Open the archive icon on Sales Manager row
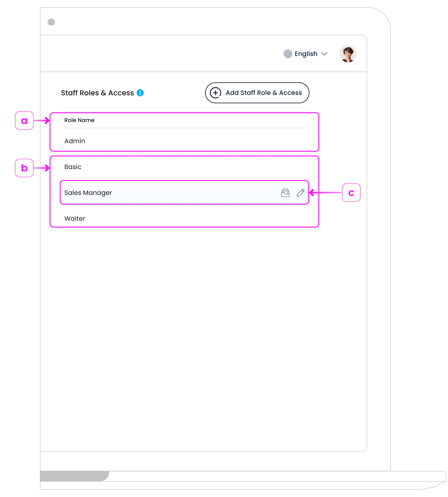This screenshot has height=497, width=448. point(286,193)
